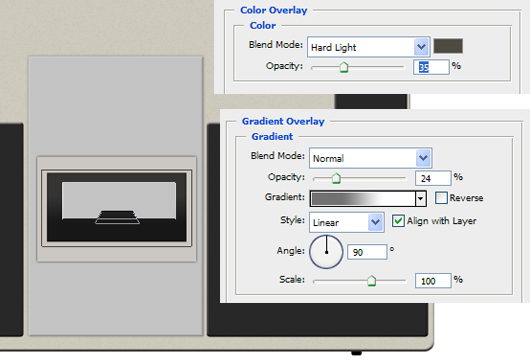Click the Scale field showing 100
This screenshot has width=530, height=364.
click(433, 281)
